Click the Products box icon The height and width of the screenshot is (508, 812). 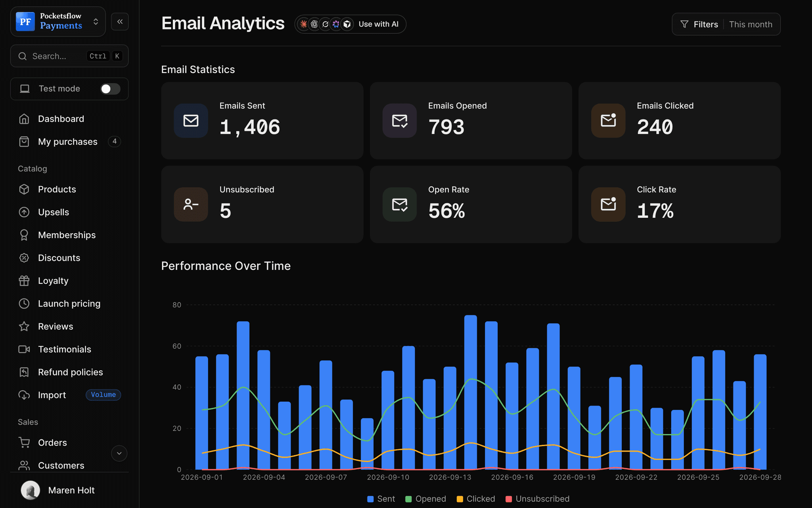point(24,189)
